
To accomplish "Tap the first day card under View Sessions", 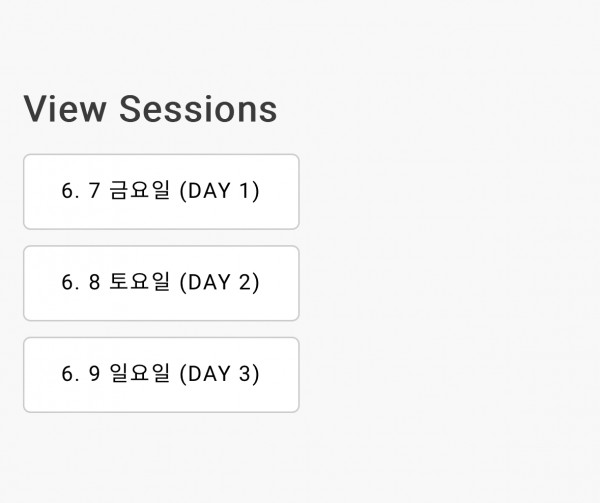I will [x=161, y=192].
